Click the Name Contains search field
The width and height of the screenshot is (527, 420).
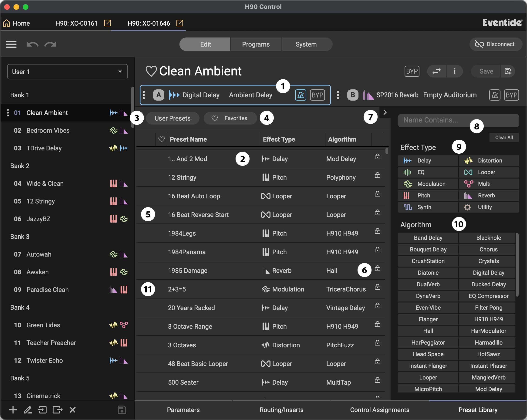458,120
